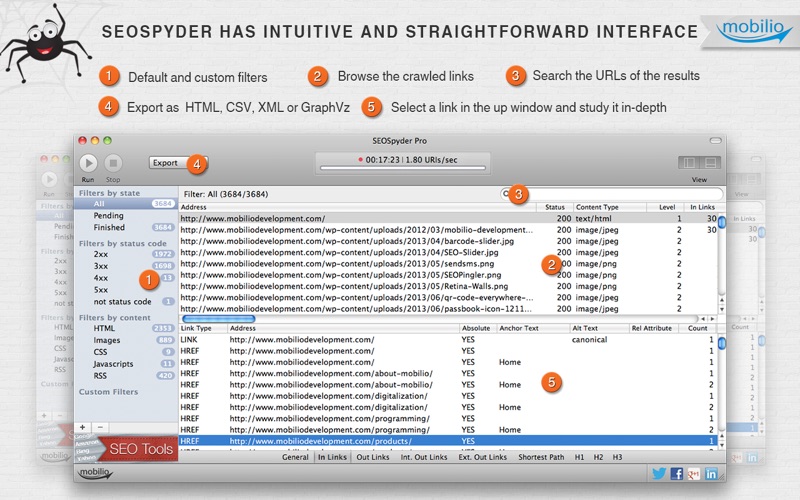This screenshot has width=800, height=500.
Task: Sort results by Address column header
Action: (x=357, y=207)
